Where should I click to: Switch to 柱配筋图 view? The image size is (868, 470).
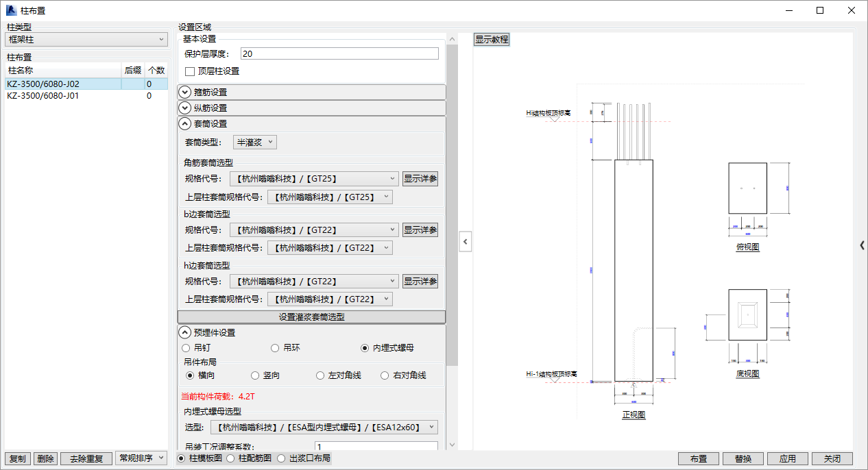[230, 458]
